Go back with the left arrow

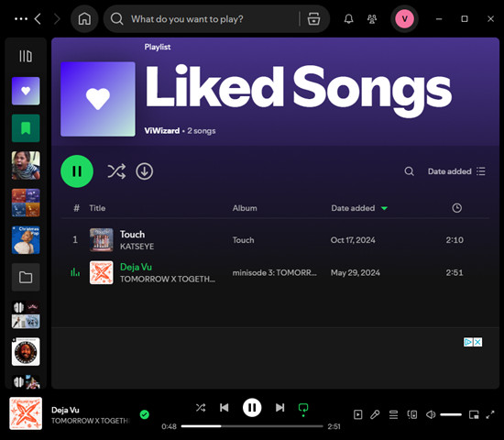click(x=38, y=19)
